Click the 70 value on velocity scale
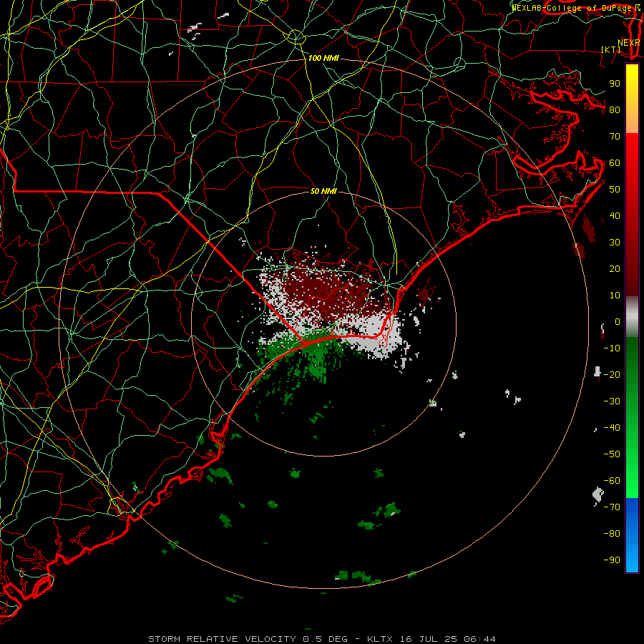The height and width of the screenshot is (644, 644). [615, 137]
